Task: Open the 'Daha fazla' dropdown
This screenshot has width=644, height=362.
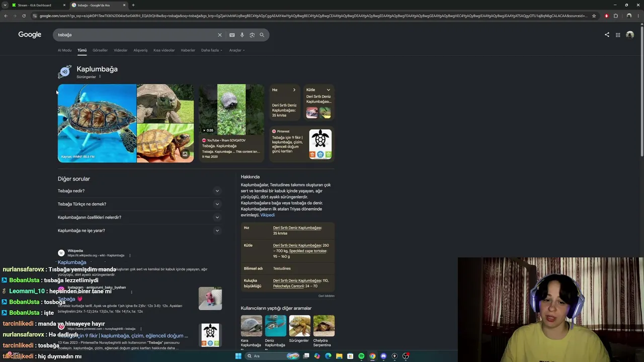Action: pos(211,50)
